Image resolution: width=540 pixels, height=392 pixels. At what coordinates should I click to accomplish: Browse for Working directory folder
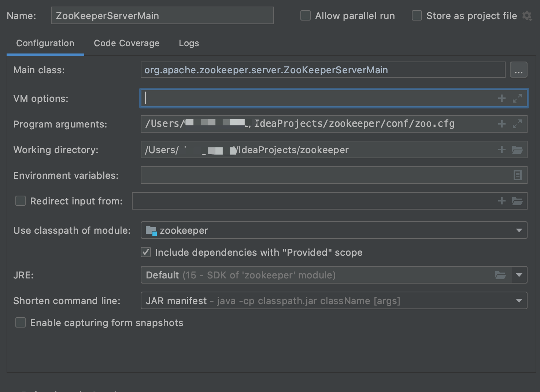click(517, 149)
